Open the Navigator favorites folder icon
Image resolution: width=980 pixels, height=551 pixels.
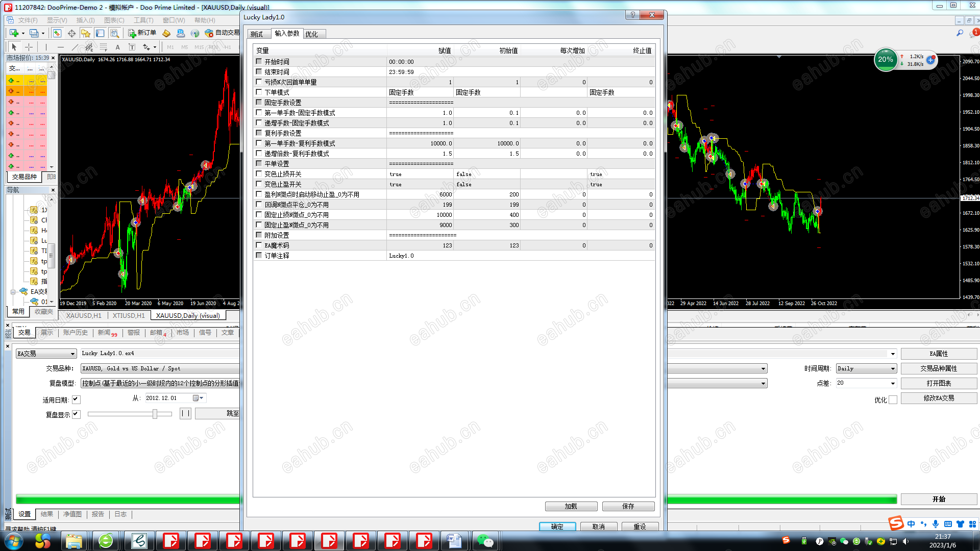click(x=86, y=33)
